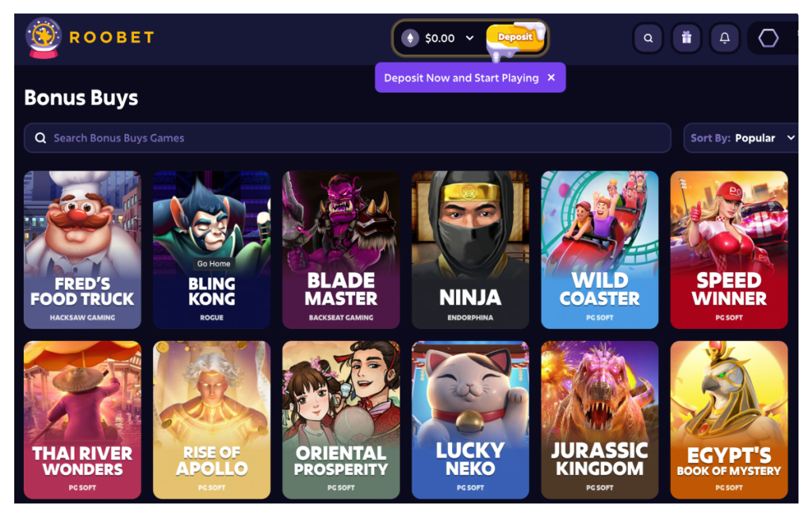Dismiss the Deposit Now tooltip with X
This screenshot has width=812, height=517.
click(552, 77)
